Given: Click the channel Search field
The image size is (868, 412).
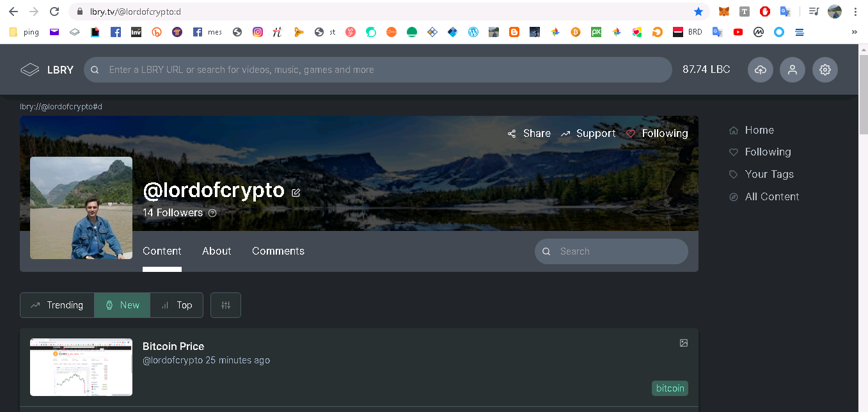Looking at the screenshot, I should point(612,251).
